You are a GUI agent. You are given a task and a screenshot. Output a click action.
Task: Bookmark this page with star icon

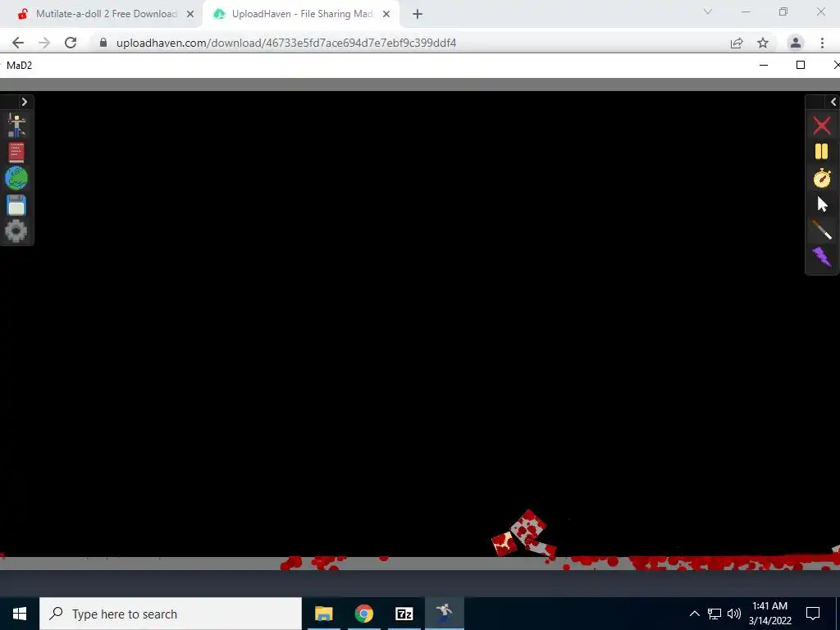tap(763, 43)
